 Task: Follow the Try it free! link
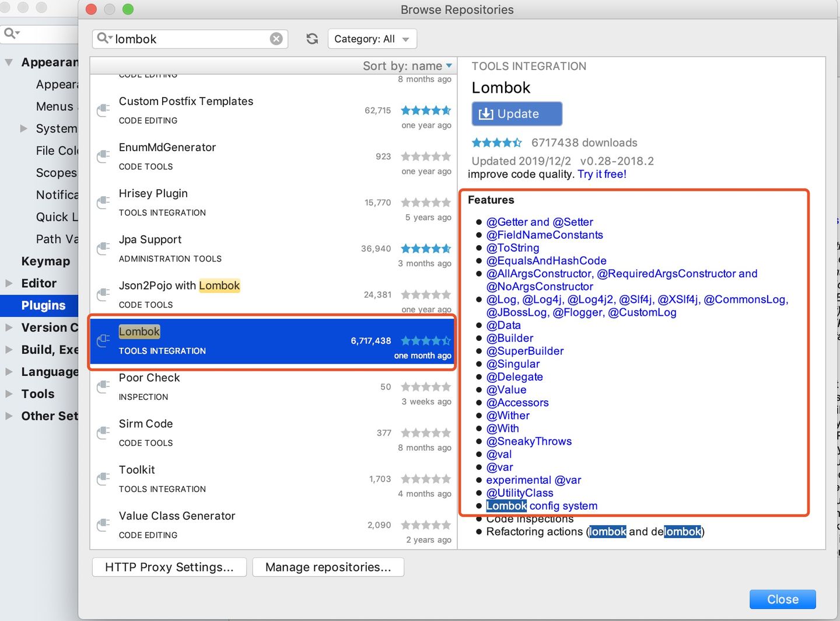[602, 174]
